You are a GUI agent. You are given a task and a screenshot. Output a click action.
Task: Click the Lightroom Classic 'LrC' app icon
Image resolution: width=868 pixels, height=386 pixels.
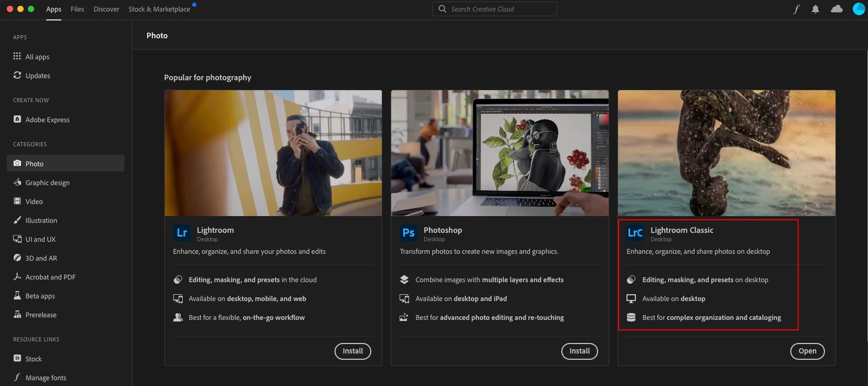click(635, 233)
